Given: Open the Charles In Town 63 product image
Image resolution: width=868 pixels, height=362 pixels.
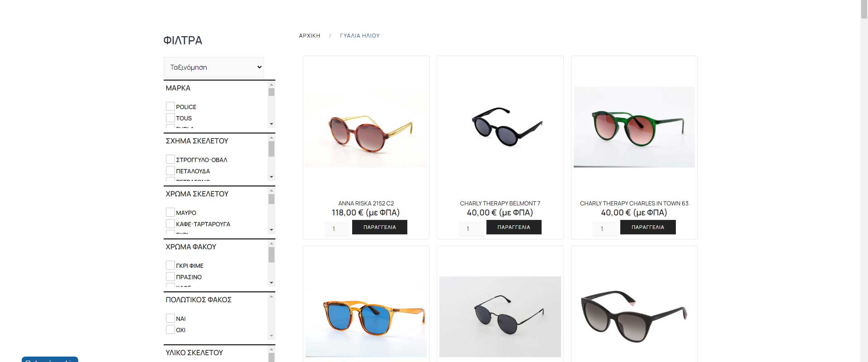Looking at the screenshot, I should pyautogui.click(x=634, y=127).
